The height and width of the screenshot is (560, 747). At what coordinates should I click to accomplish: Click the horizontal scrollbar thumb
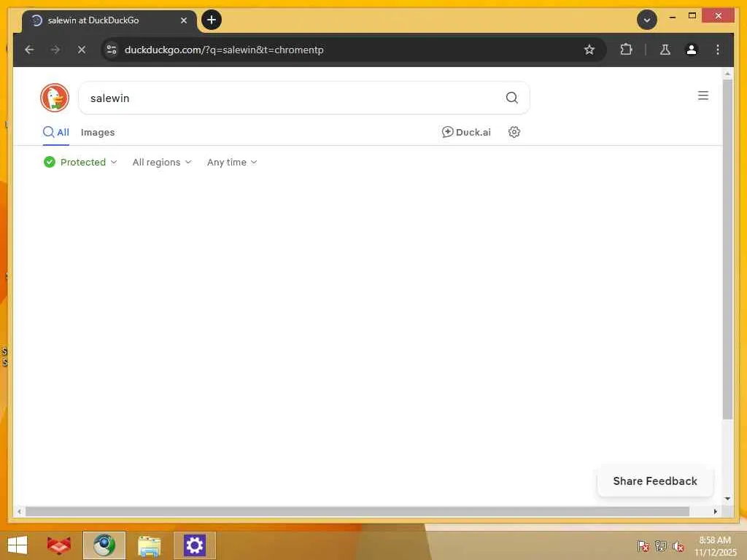tap(357, 511)
